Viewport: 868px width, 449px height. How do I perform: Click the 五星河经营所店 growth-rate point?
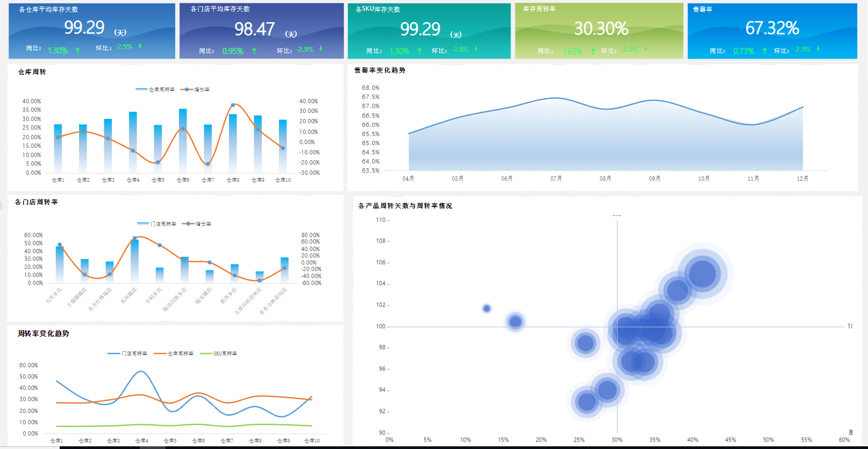click(260, 280)
